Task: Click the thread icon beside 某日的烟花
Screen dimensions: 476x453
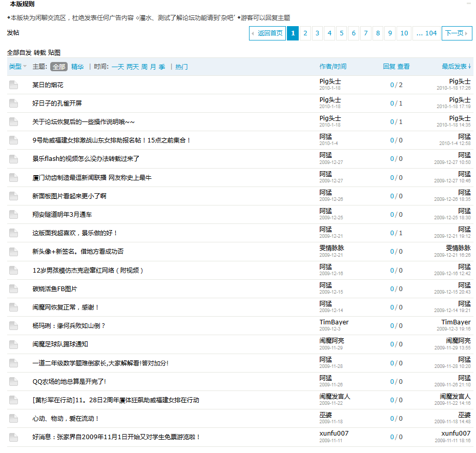Action: (x=13, y=85)
